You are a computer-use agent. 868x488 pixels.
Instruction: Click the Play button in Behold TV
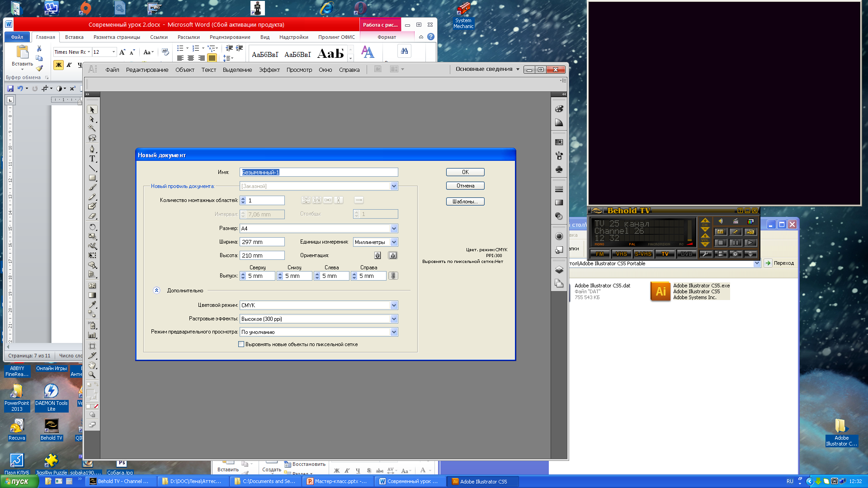pyautogui.click(x=750, y=243)
